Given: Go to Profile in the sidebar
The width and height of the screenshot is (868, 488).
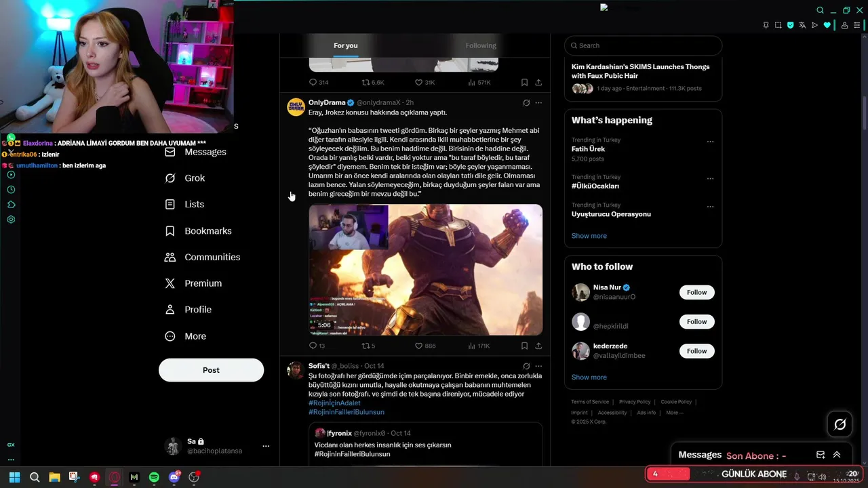Looking at the screenshot, I should pyautogui.click(x=188, y=309).
